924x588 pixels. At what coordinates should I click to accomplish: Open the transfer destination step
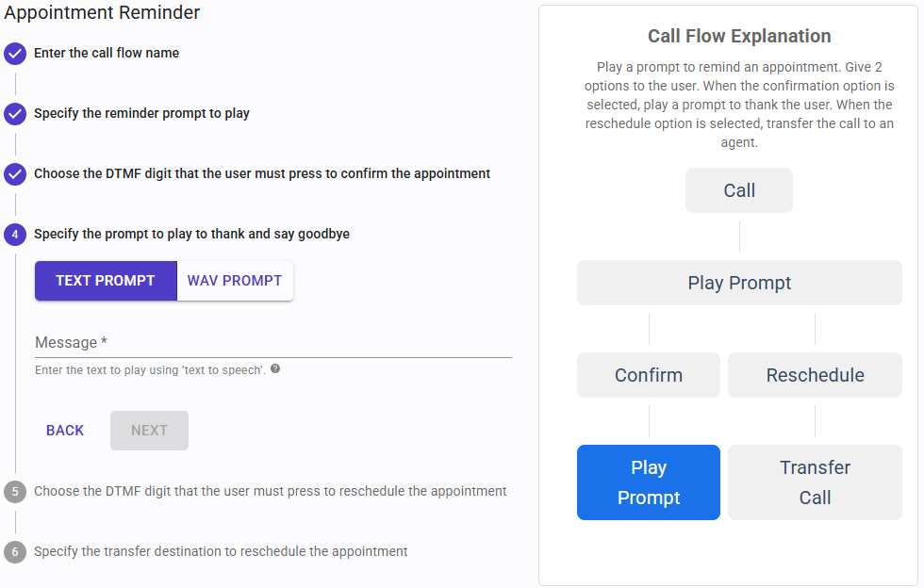[221, 552]
